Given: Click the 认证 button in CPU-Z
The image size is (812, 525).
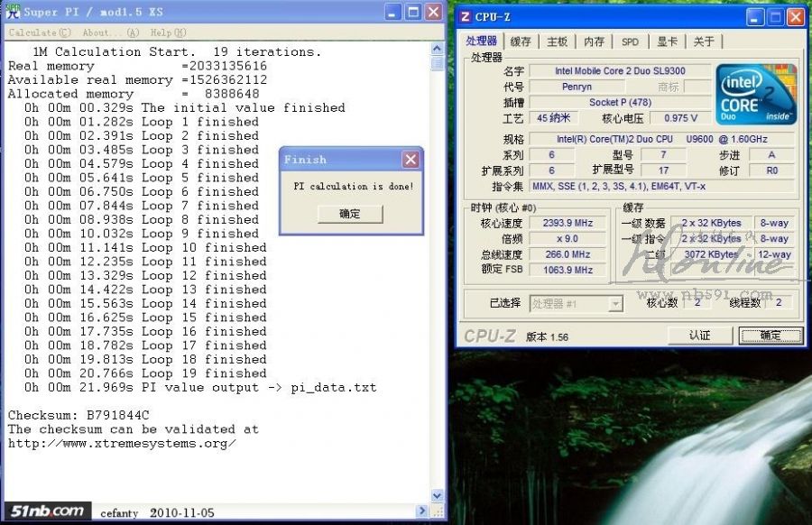Looking at the screenshot, I should point(699,336).
